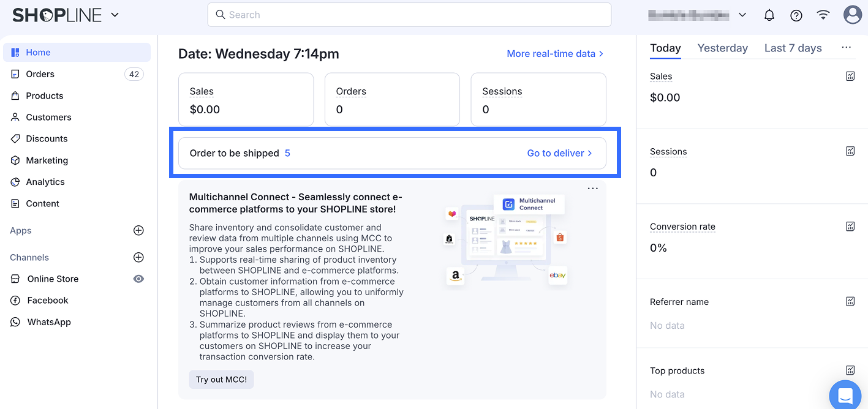Open the Go to deliver link
This screenshot has height=409, width=868.
pos(559,153)
